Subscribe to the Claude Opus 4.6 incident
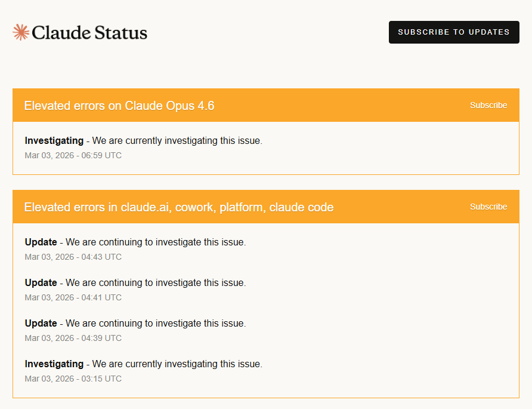Screen dimensions: 532x409 click(488, 105)
